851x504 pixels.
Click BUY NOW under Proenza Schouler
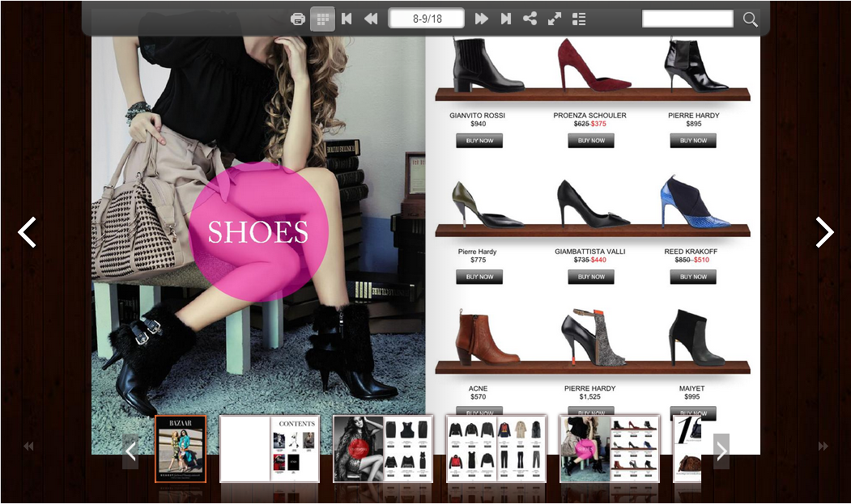point(590,140)
